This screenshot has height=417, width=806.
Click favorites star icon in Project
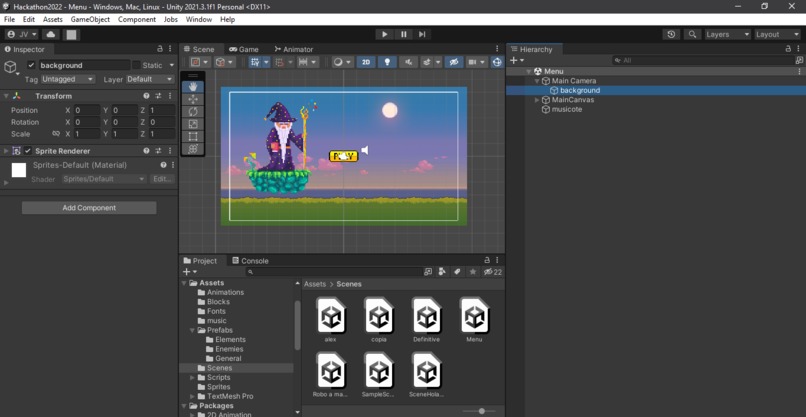coord(473,272)
